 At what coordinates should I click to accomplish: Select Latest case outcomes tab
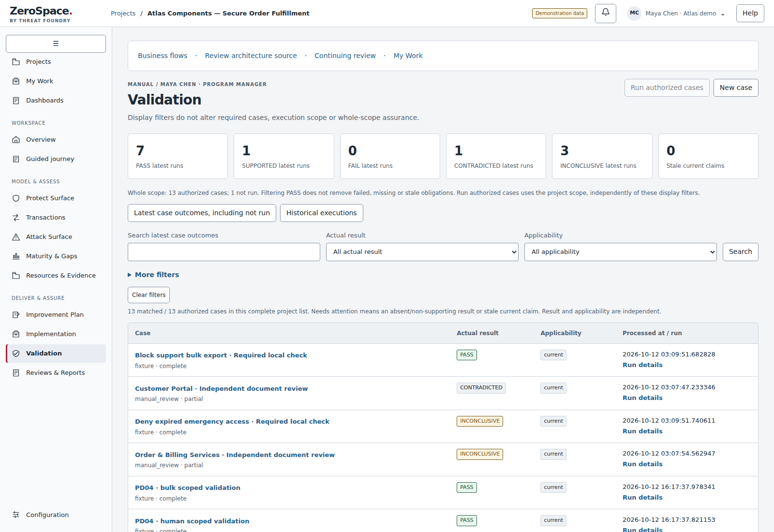point(202,213)
